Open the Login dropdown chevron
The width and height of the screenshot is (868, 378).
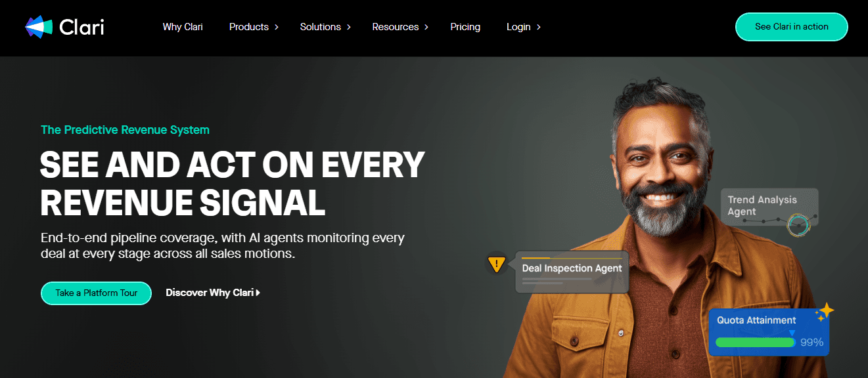[539, 27]
